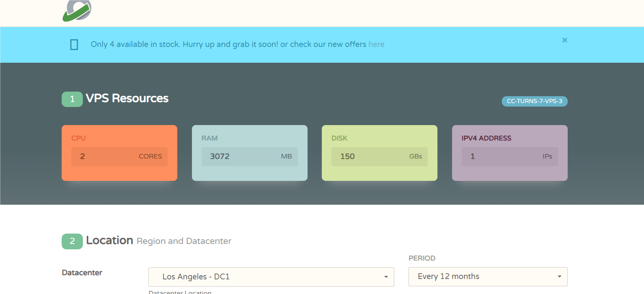Viewport: 644px width, 294px height.
Task: Click the step 2 number badge
Action: (x=72, y=241)
